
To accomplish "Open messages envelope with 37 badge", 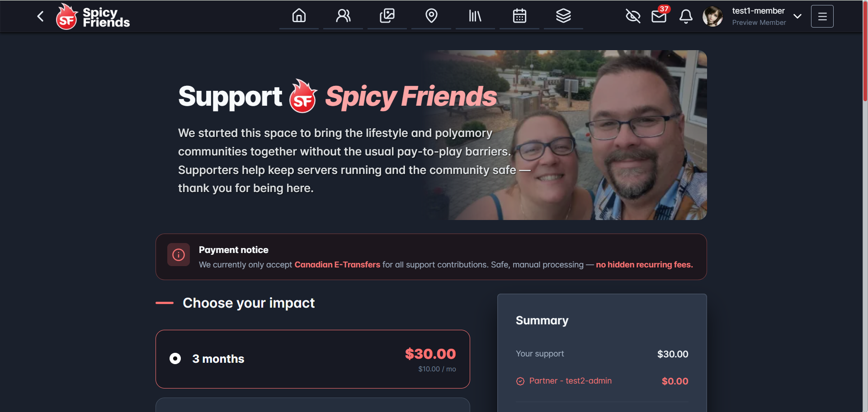I will coord(659,16).
